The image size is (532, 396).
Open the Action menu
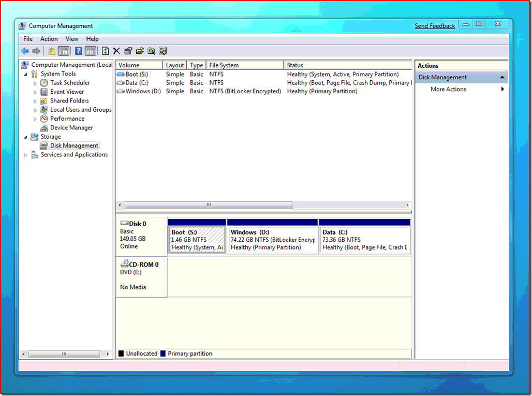(x=49, y=39)
